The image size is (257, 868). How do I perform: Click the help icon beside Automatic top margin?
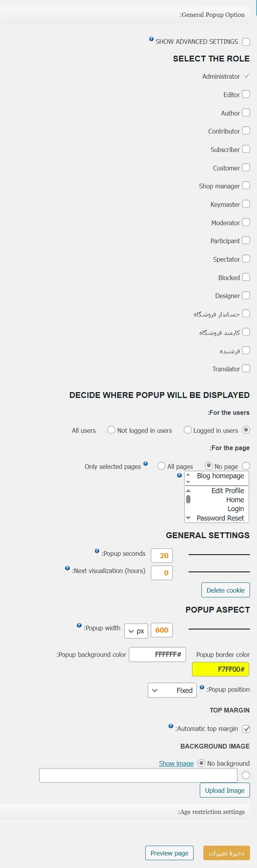click(x=171, y=726)
